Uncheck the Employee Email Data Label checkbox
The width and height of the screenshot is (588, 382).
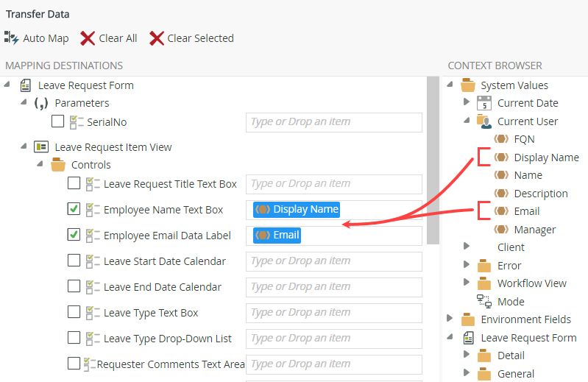click(74, 234)
